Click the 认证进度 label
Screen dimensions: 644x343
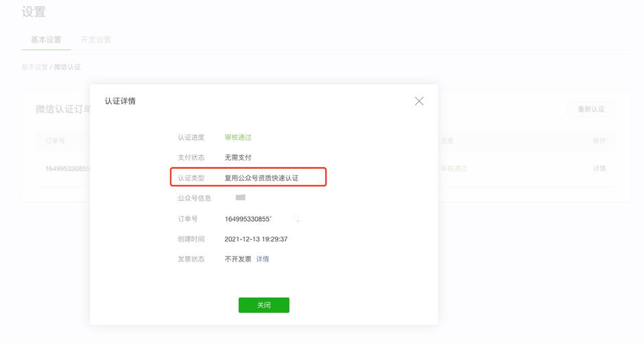point(191,137)
